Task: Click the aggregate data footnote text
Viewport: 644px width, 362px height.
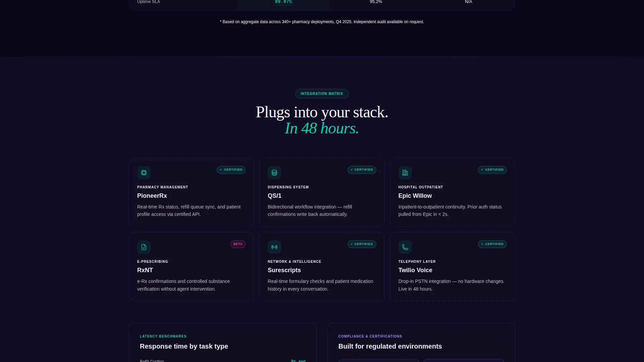Action: 322,22
